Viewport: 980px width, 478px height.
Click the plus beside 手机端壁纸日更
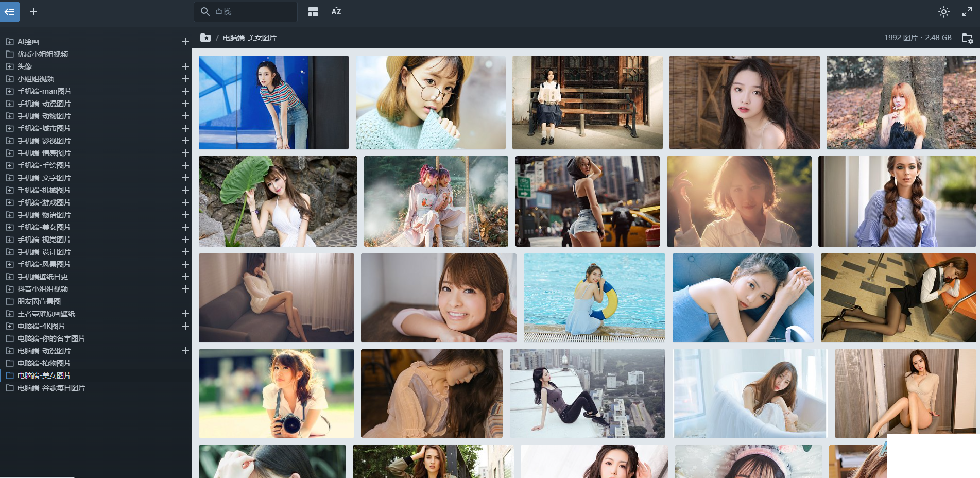[185, 277]
